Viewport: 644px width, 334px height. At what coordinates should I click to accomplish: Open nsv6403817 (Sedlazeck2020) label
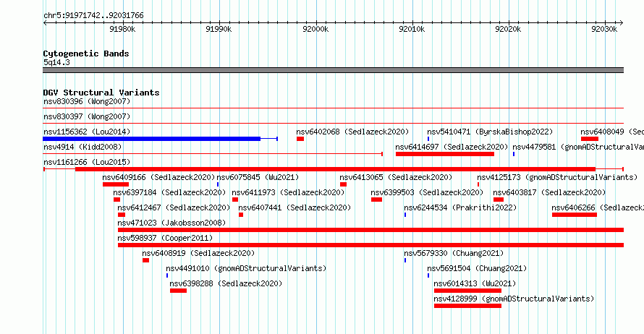549,192
